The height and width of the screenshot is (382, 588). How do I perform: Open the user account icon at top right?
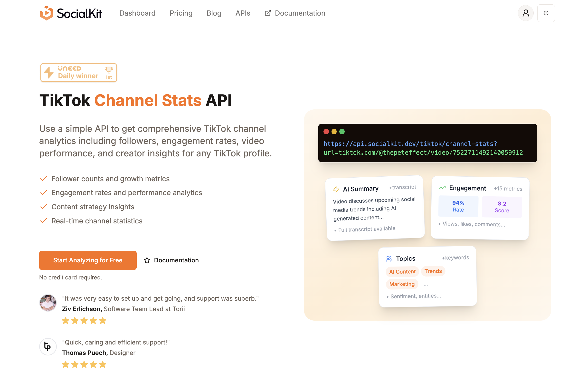pyautogui.click(x=525, y=13)
